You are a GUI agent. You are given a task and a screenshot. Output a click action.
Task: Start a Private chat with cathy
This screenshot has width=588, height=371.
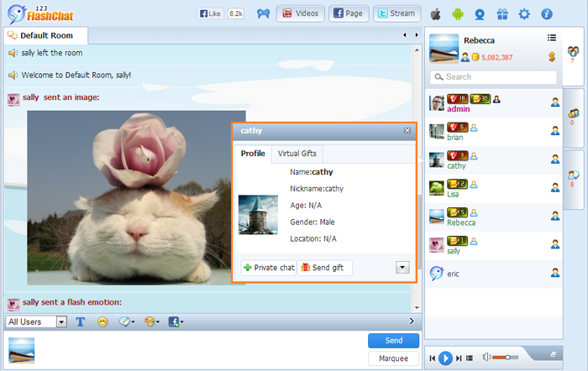269,268
